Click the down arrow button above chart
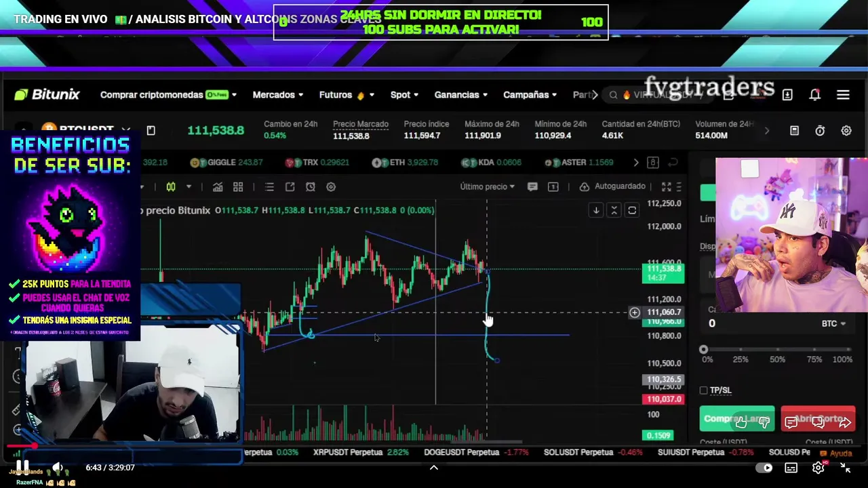The width and height of the screenshot is (868, 488). 596,210
